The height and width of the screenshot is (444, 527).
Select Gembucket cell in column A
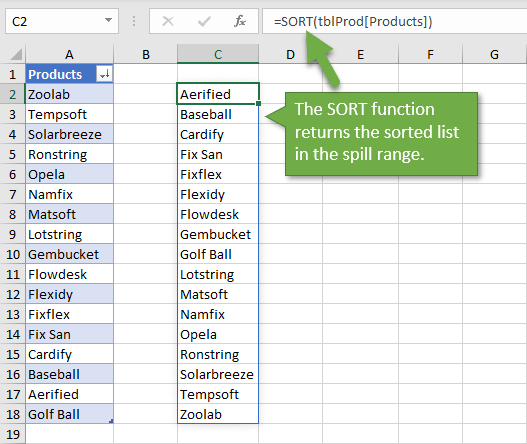70,254
